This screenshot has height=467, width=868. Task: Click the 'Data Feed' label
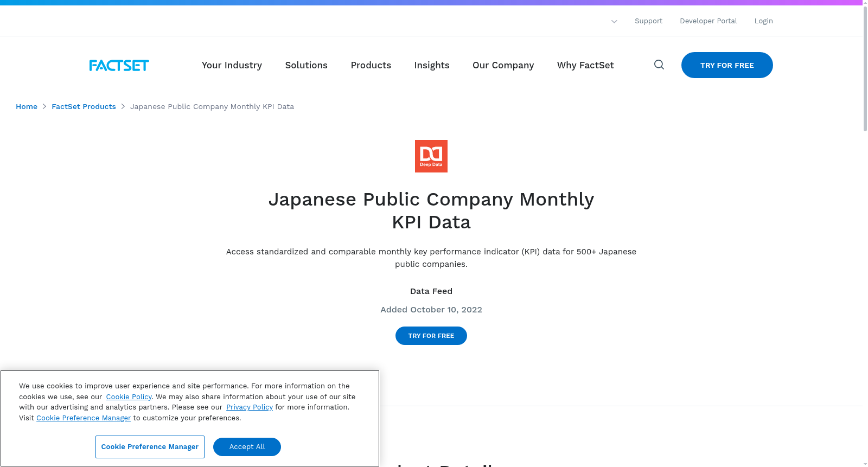pyautogui.click(x=431, y=291)
